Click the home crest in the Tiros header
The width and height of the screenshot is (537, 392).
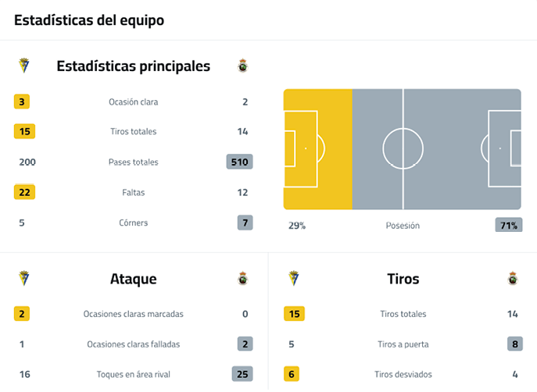tap(293, 279)
